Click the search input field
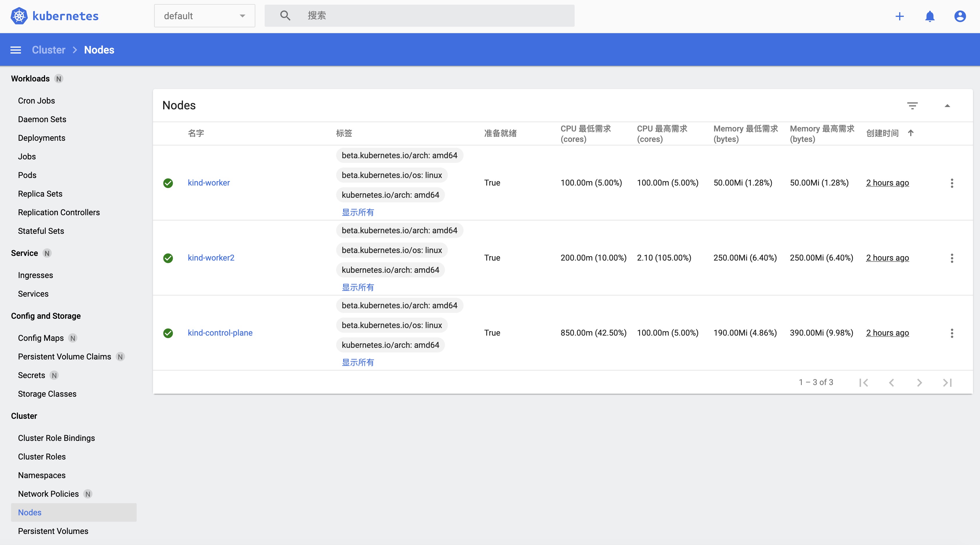This screenshot has height=545, width=980. pyautogui.click(x=418, y=16)
